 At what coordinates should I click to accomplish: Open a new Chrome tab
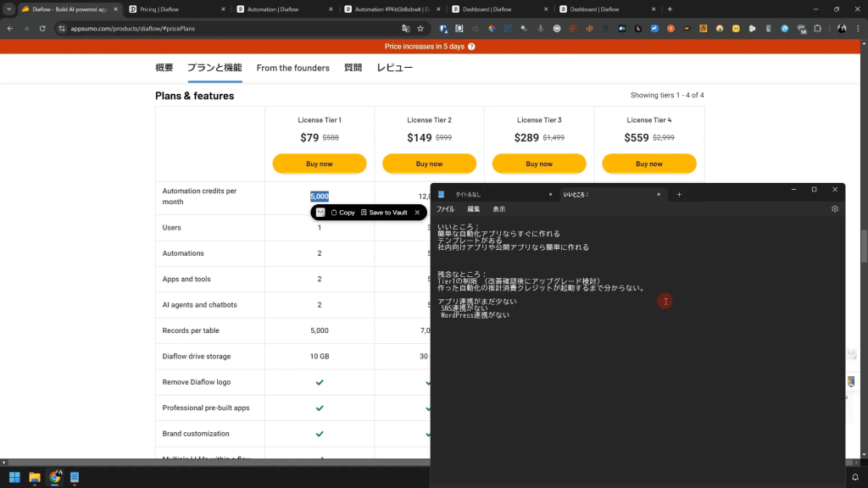point(670,8)
